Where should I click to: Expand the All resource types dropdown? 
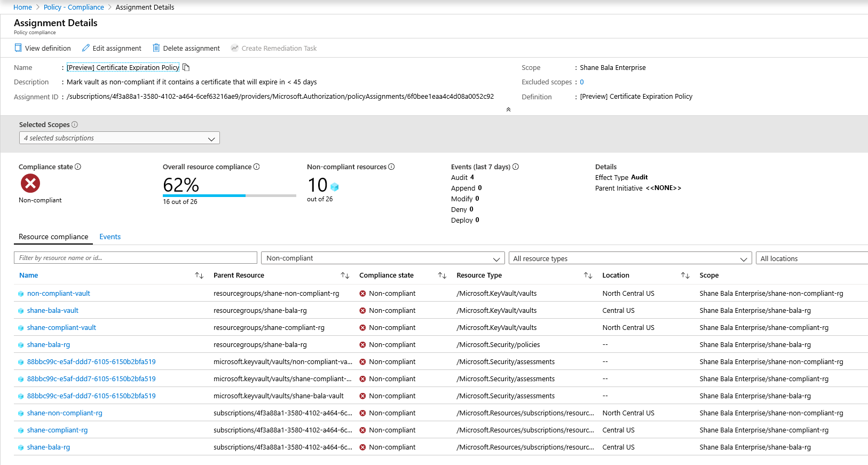630,259
